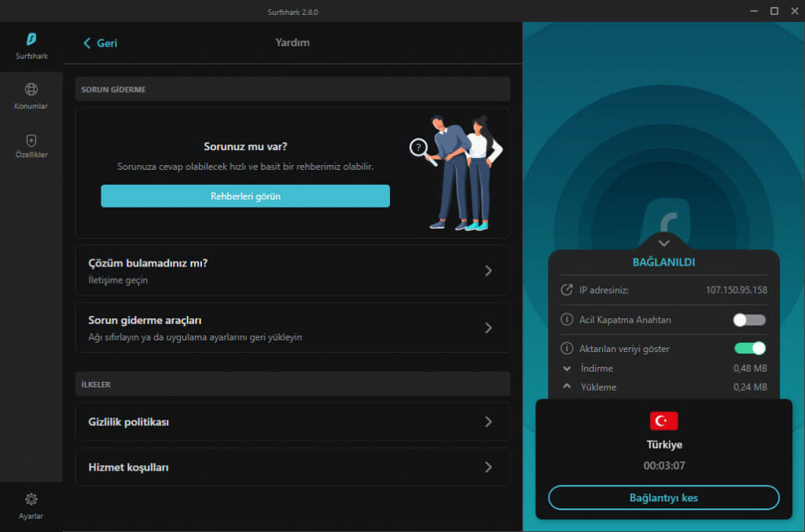Image resolution: width=805 pixels, height=532 pixels.
Task: Maximize the Surfshark window
Action: click(x=774, y=11)
